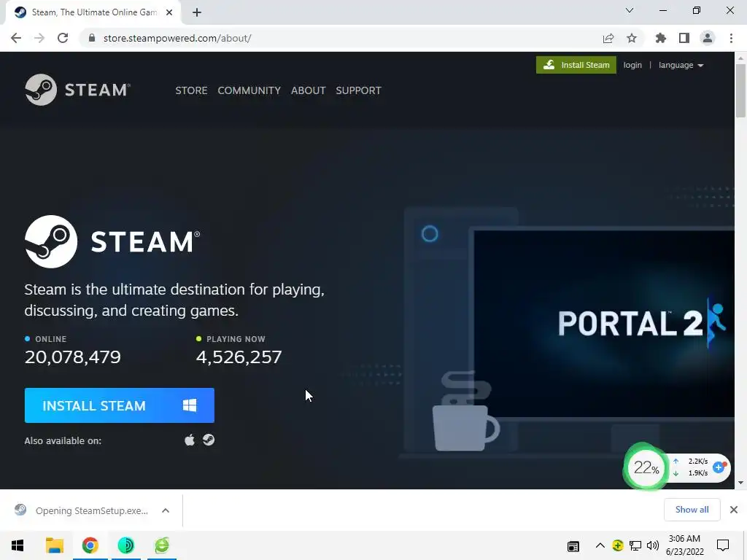Close the downloads bar

pos(734,510)
